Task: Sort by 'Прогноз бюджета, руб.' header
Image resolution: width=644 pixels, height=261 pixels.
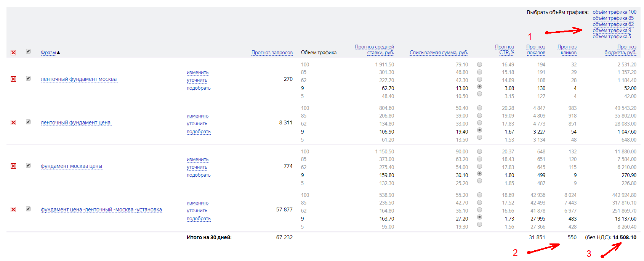Action: [x=620, y=50]
